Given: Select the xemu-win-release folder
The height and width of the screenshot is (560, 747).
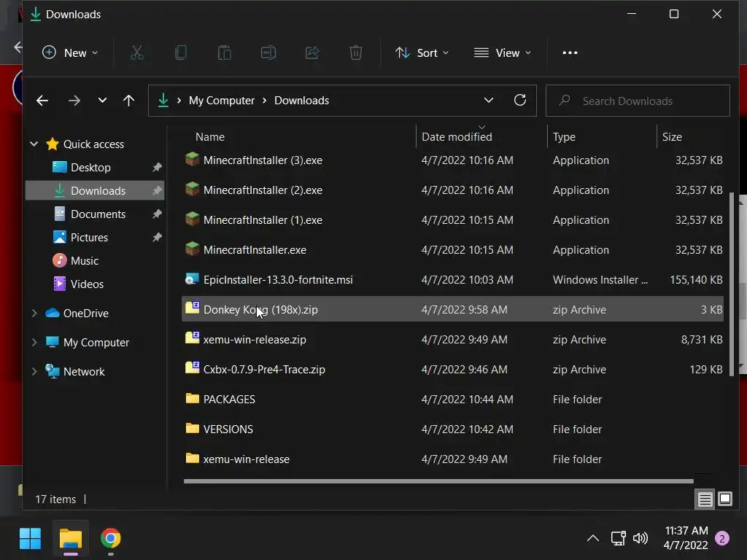Looking at the screenshot, I should coord(452,459).
